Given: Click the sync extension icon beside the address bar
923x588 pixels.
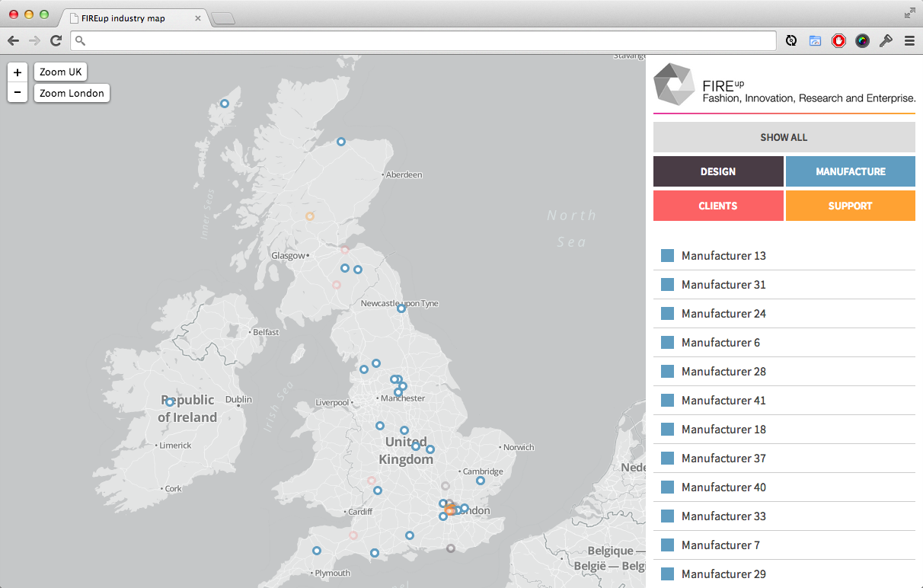Looking at the screenshot, I should click(791, 41).
